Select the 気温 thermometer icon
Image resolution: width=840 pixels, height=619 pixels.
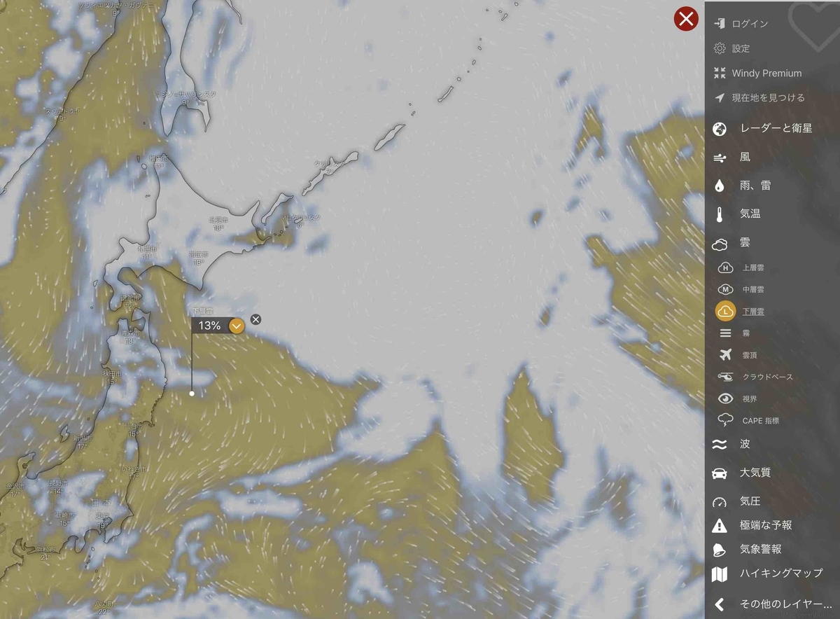point(720,214)
